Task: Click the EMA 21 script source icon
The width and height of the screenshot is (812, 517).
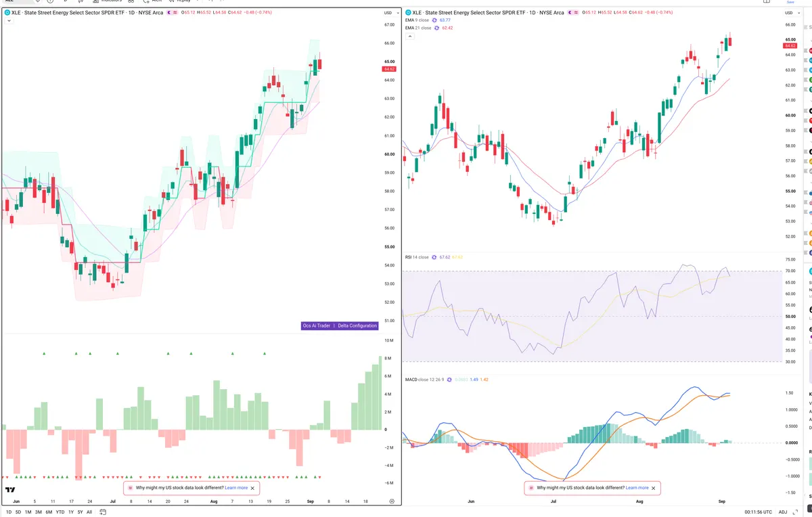Action: 437,28
